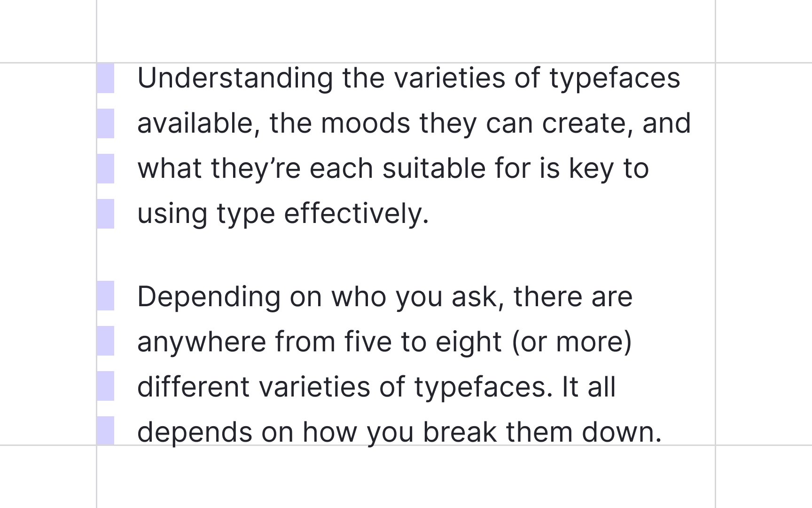Click the word 'anywhere' in second paragraph
This screenshot has width=812, height=508.
click(x=202, y=342)
